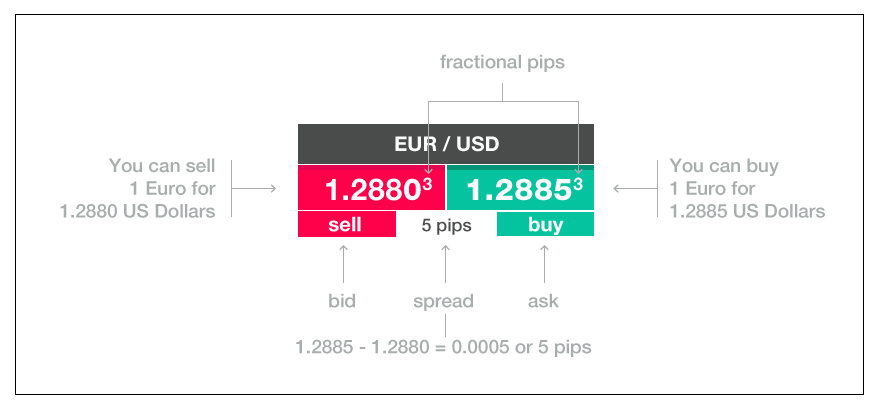This screenshot has width=875, height=407.
Task: Click the red 1.2880 bid price box
Action: pyautogui.click(x=371, y=188)
